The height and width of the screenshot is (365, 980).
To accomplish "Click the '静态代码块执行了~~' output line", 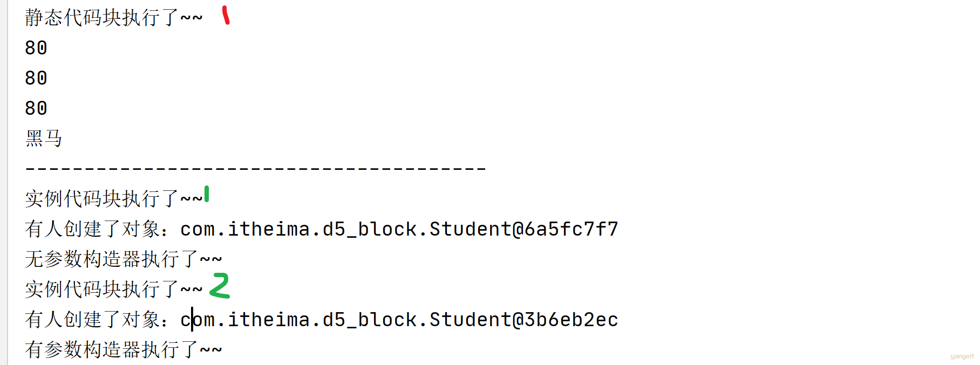I will click(x=114, y=18).
